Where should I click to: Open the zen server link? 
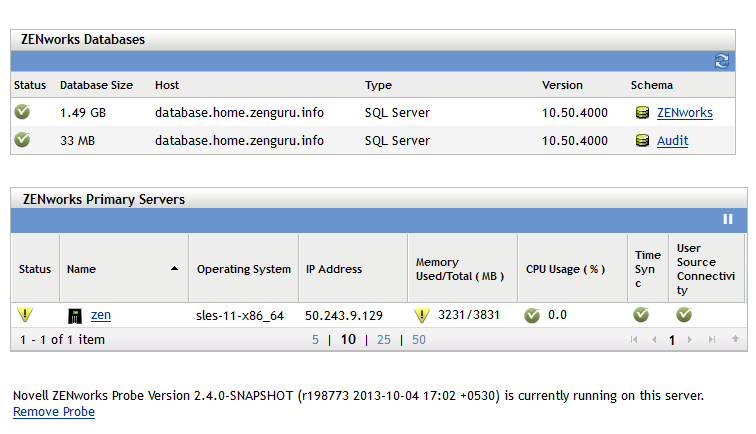[101, 315]
